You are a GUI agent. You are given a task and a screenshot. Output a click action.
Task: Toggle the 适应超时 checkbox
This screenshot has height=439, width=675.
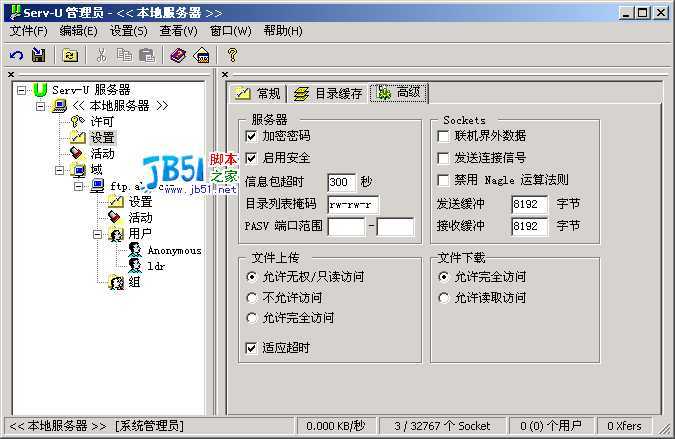251,348
